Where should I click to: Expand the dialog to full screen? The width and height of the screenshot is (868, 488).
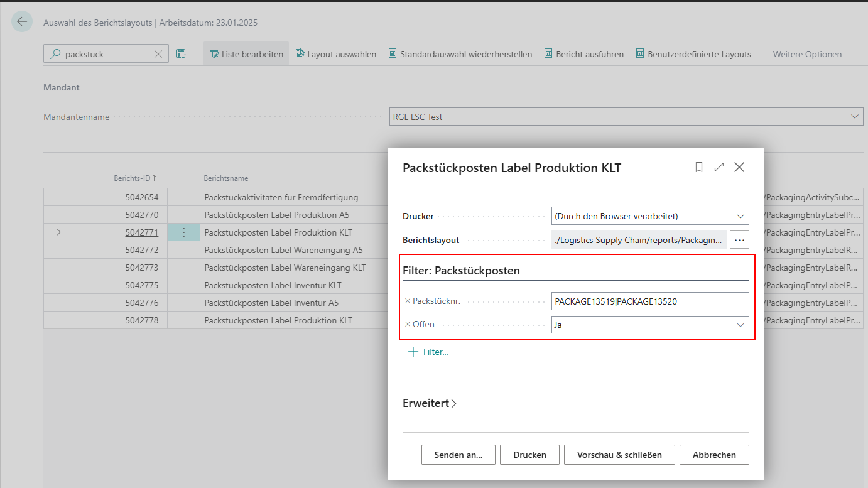tap(719, 167)
